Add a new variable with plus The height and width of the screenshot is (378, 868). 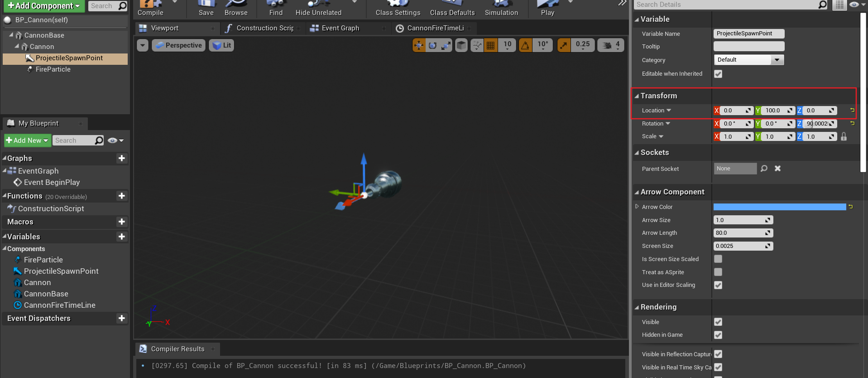(121, 237)
